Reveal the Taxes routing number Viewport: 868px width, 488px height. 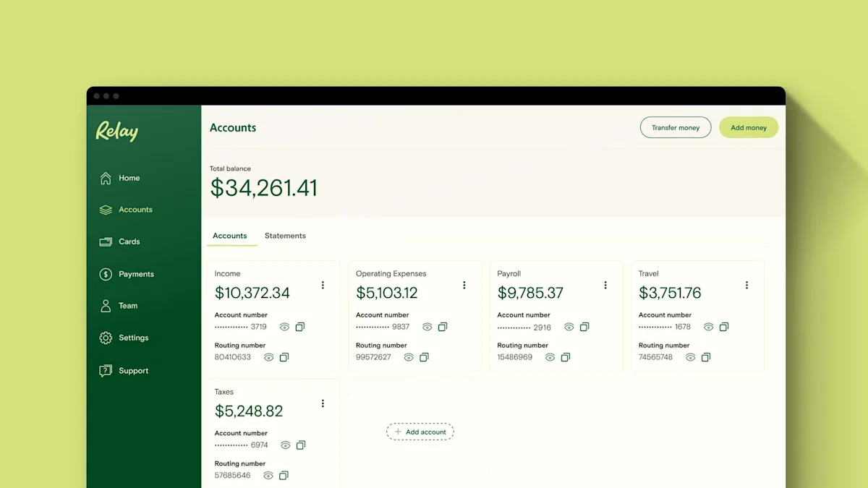(268, 475)
